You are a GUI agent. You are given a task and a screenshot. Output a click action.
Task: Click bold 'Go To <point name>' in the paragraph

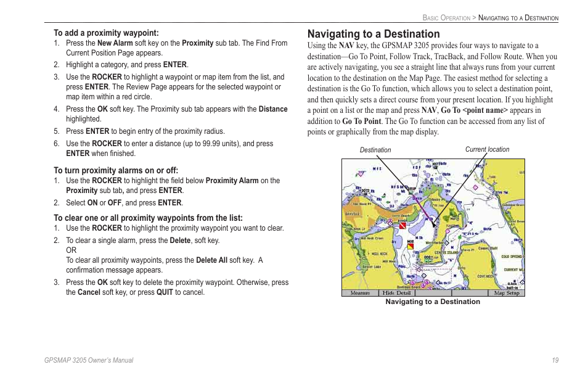[475, 110]
